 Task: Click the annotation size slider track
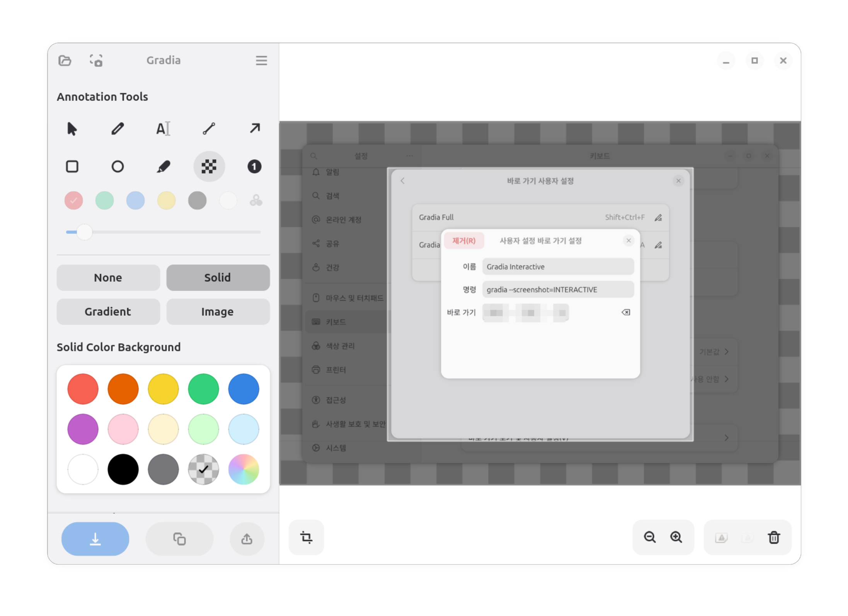point(163,232)
